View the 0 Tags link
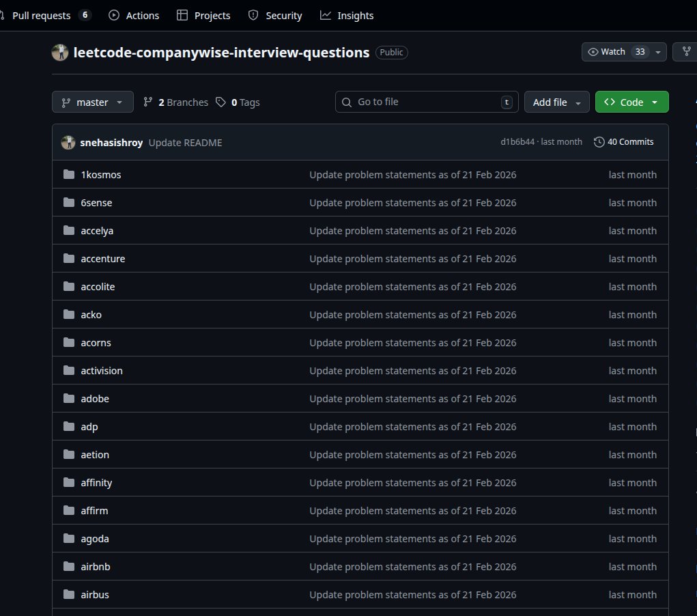 pos(238,102)
